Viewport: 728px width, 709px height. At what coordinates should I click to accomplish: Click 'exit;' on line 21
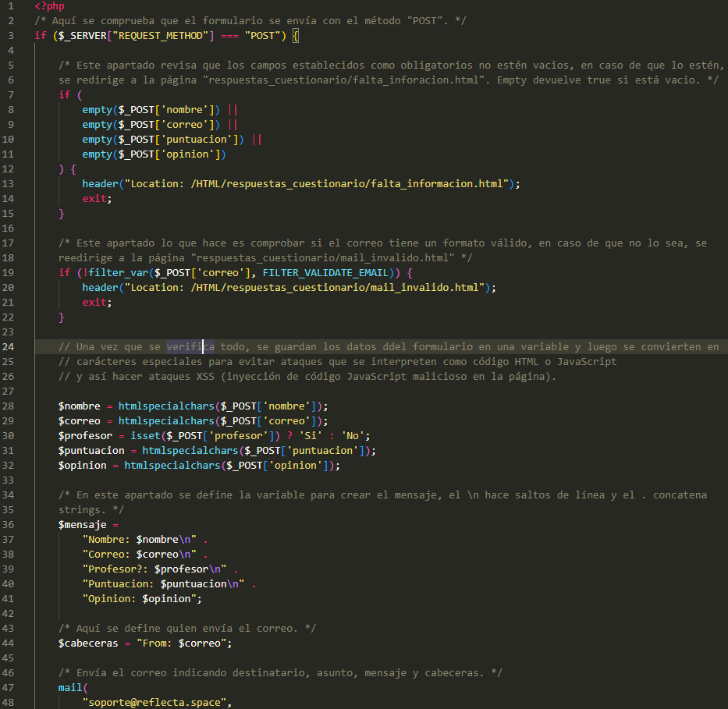[97, 303]
